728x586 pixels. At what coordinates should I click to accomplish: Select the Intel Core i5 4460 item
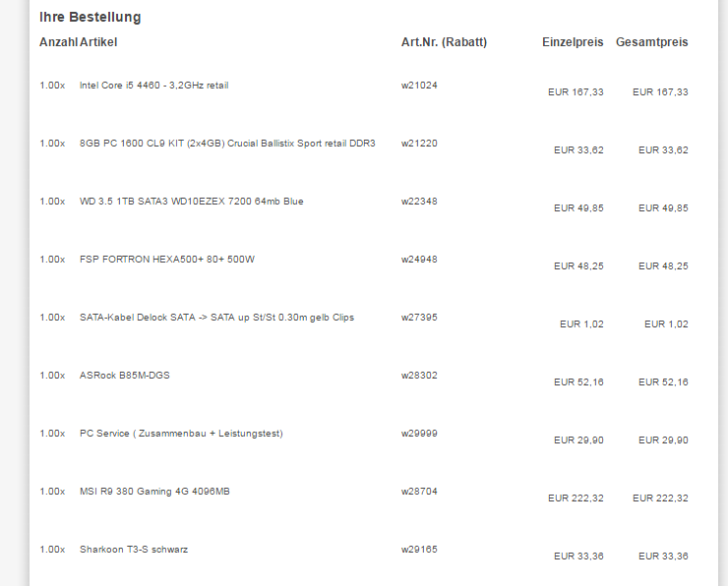click(x=153, y=86)
